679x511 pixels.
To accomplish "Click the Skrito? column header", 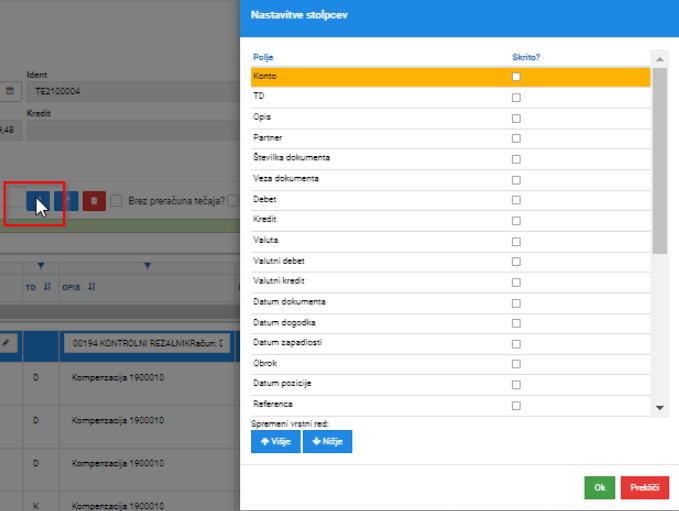I will [x=526, y=57].
